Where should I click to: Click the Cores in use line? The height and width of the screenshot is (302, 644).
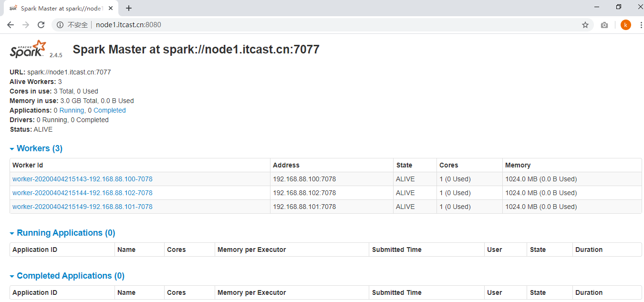(x=54, y=91)
